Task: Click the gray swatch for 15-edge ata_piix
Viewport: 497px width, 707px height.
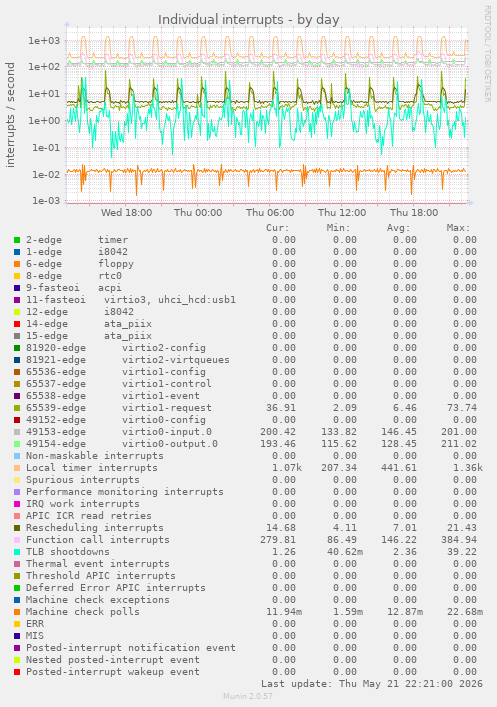Action: click(x=17, y=336)
